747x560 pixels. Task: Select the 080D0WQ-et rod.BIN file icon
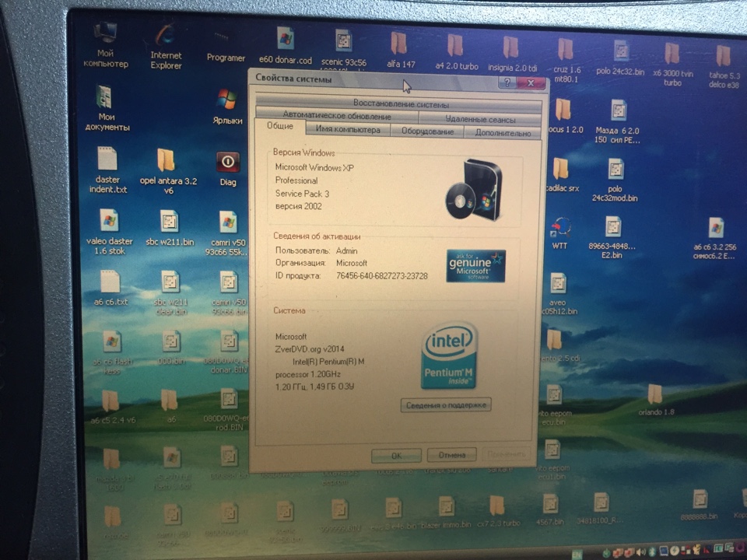coord(229,400)
